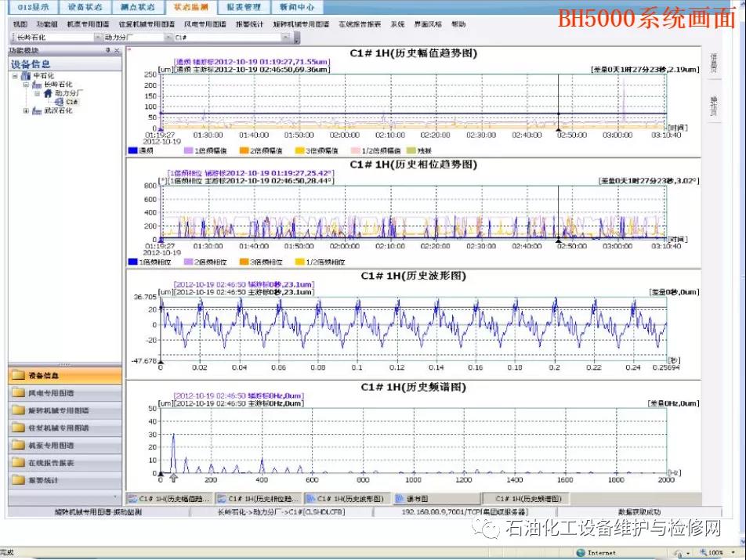Open the 长岭石化 company dropdown

tap(97, 37)
